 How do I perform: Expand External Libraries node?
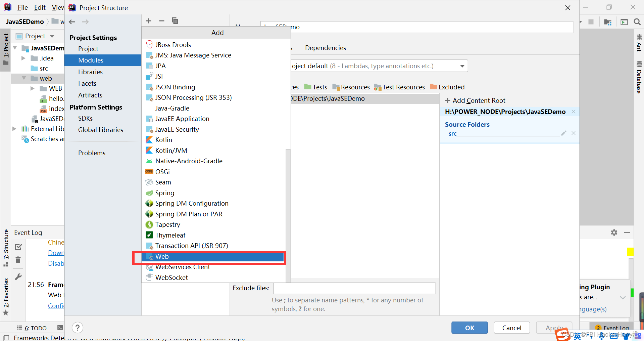point(14,129)
